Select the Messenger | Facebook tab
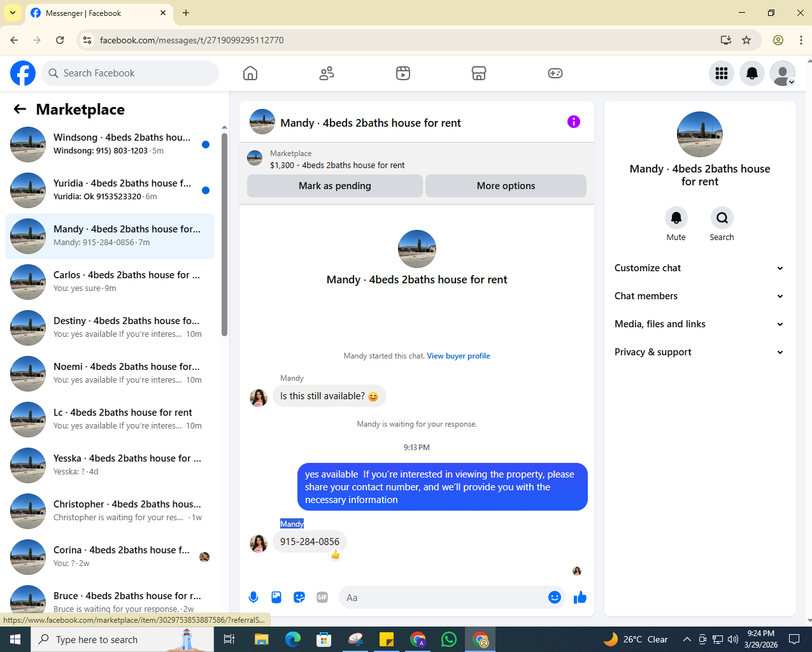This screenshot has width=812, height=652. tap(99, 13)
